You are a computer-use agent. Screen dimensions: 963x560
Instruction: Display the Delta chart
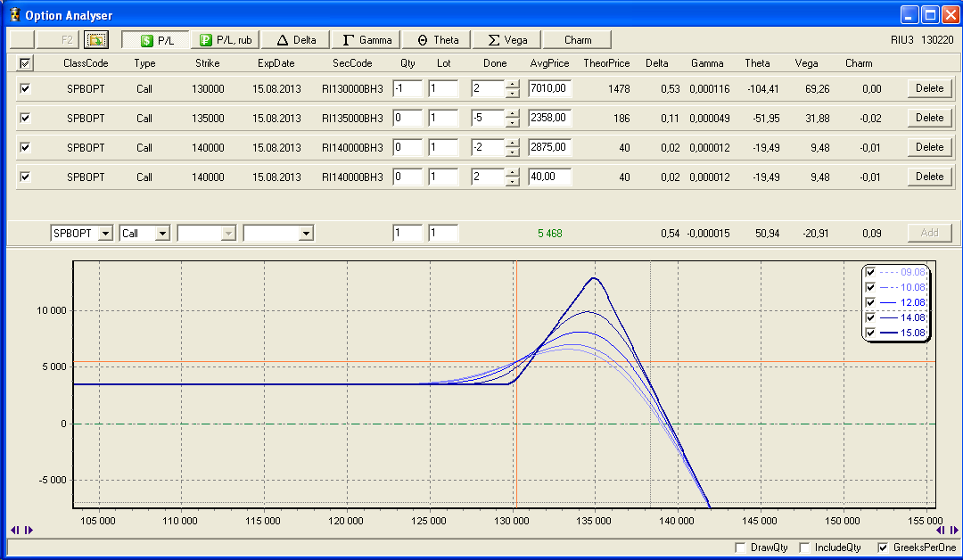click(x=297, y=40)
